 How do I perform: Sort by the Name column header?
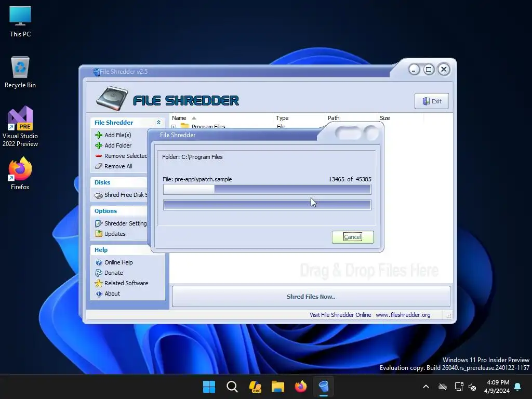(x=220, y=118)
